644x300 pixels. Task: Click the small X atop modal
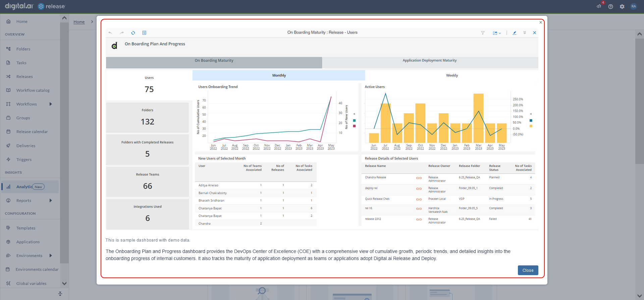coord(541,23)
